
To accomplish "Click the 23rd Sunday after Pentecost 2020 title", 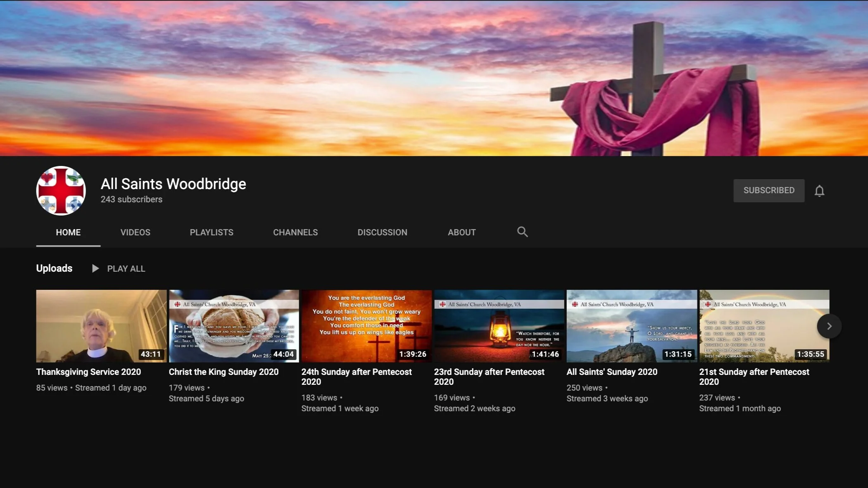I will 489,377.
